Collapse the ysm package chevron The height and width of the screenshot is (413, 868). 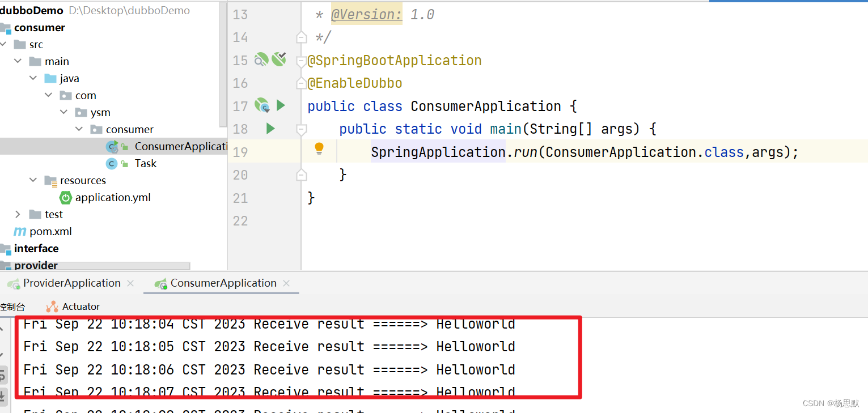tap(63, 112)
